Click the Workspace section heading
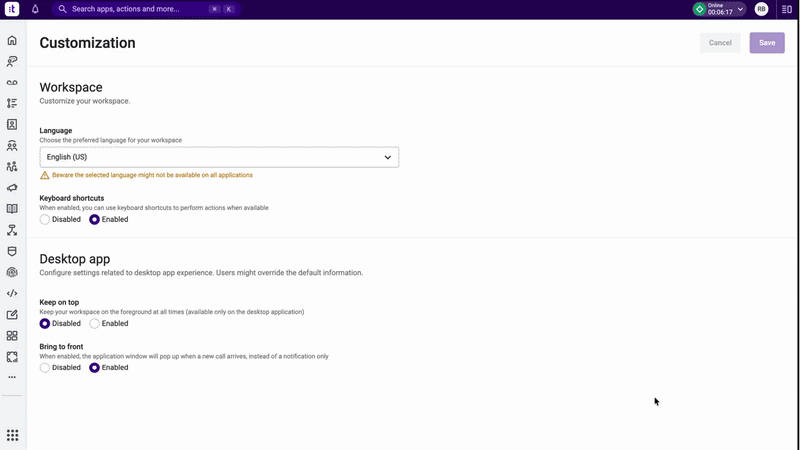This screenshot has height=450, width=800. [x=71, y=87]
